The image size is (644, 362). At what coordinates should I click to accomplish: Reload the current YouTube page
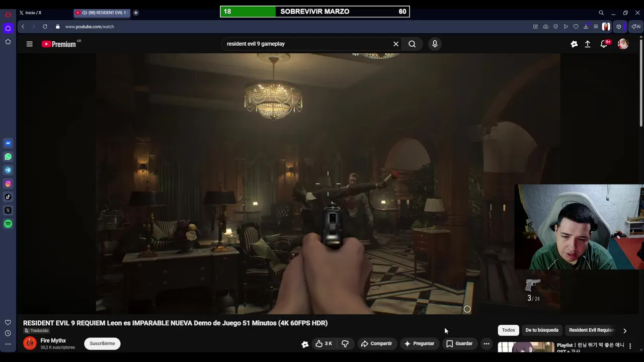click(x=45, y=27)
